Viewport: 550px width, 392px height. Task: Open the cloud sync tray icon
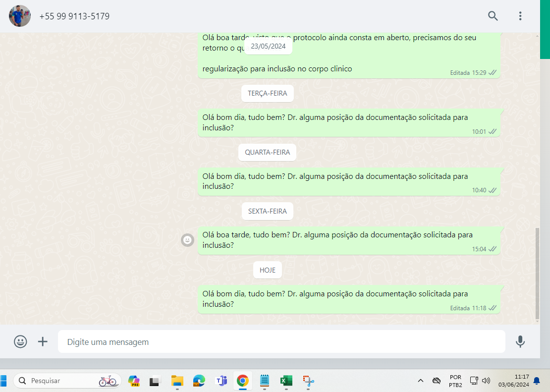437,381
